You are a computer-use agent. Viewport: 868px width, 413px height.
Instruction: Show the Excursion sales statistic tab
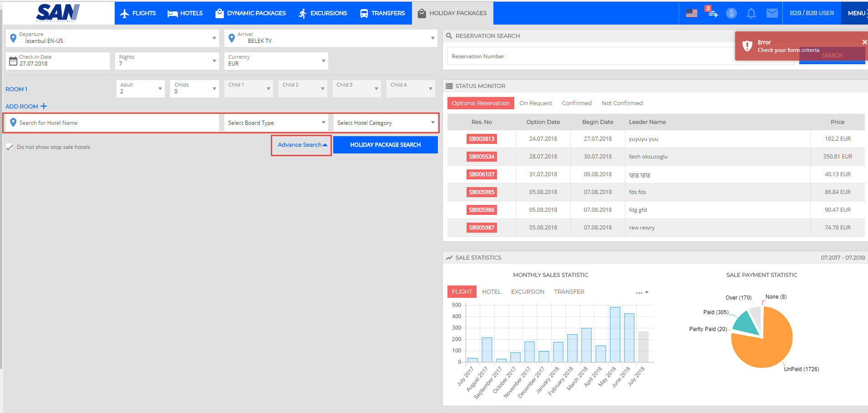(x=527, y=292)
